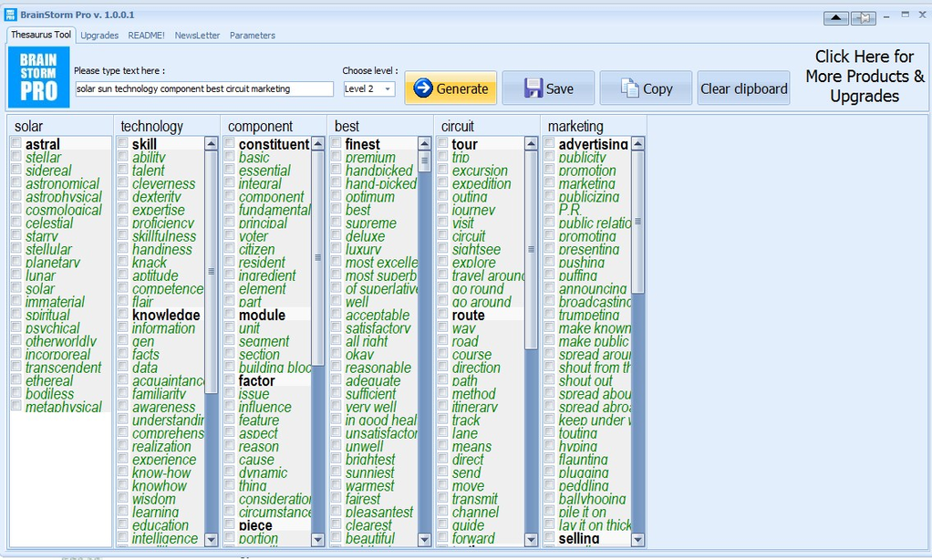Select the advertising checkbox
This screenshot has width=932, height=560.
549,142
